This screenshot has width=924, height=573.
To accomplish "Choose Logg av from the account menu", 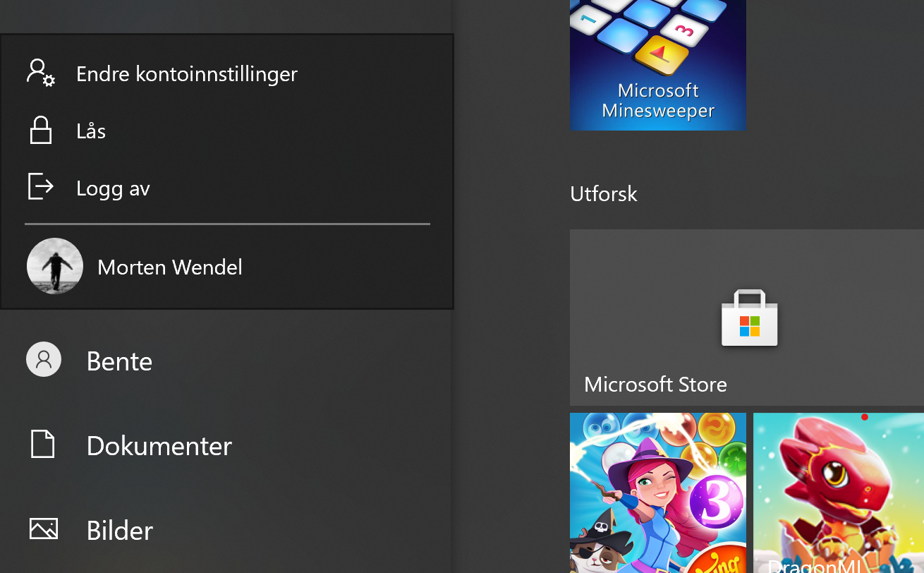I will tap(113, 188).
